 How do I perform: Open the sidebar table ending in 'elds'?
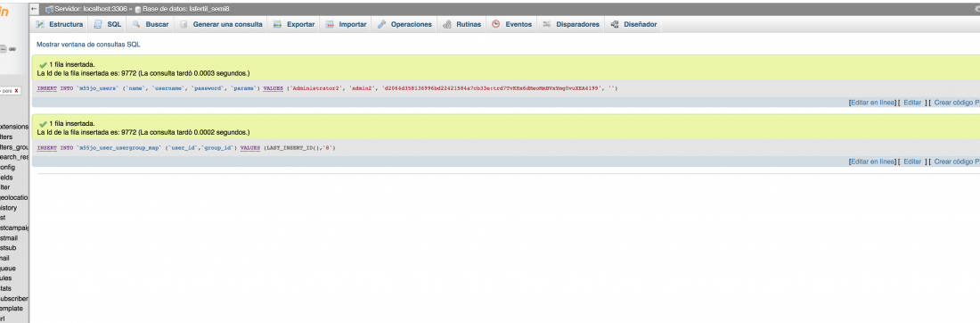click(x=6, y=178)
